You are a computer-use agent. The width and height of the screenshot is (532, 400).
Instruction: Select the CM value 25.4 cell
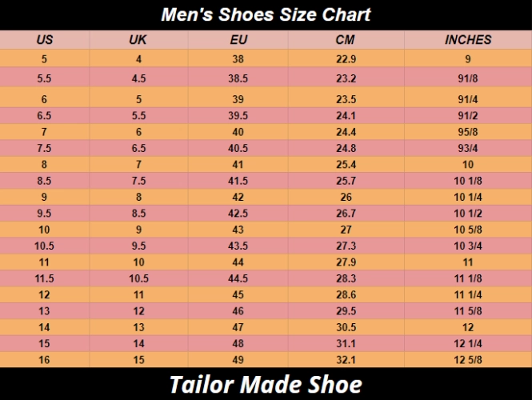tap(346, 165)
